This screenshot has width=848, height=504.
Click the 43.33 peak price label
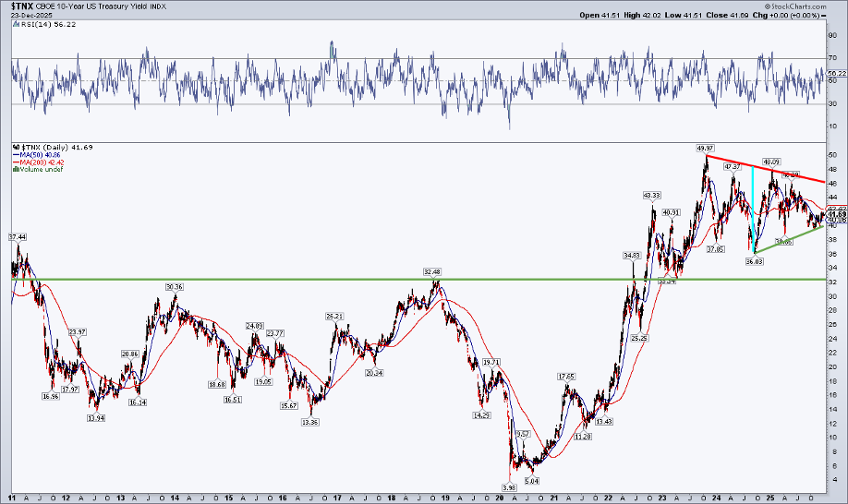651,195
